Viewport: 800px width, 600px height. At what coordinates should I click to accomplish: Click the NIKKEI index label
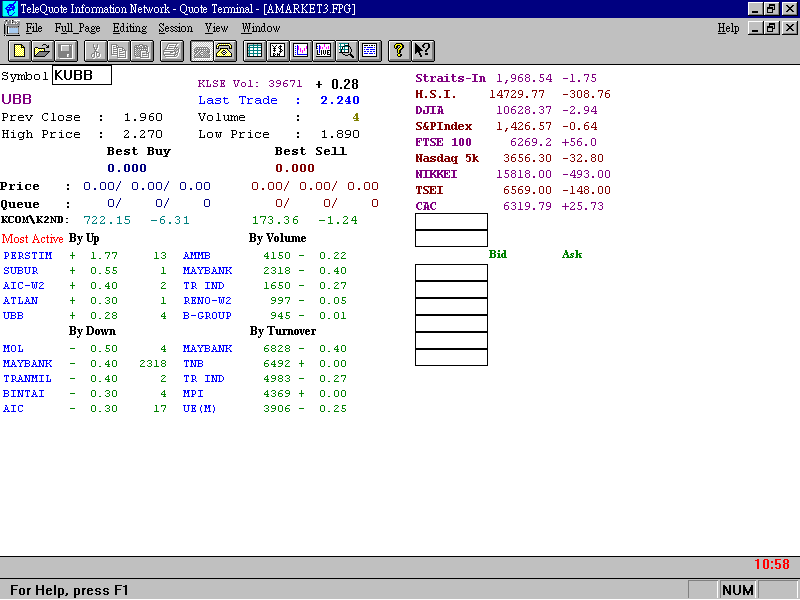click(436, 174)
